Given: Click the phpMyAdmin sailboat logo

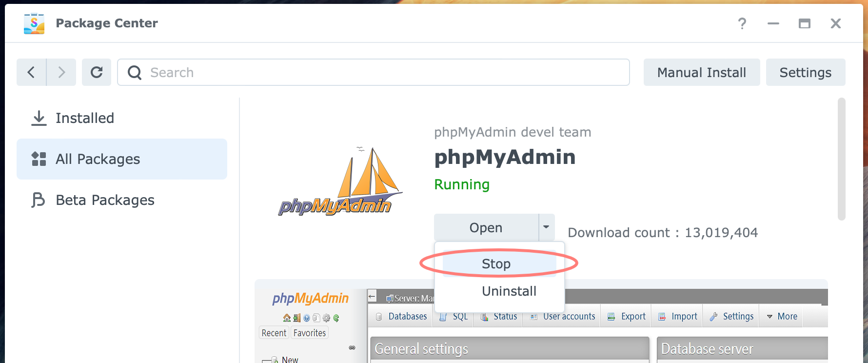Looking at the screenshot, I should [x=340, y=181].
